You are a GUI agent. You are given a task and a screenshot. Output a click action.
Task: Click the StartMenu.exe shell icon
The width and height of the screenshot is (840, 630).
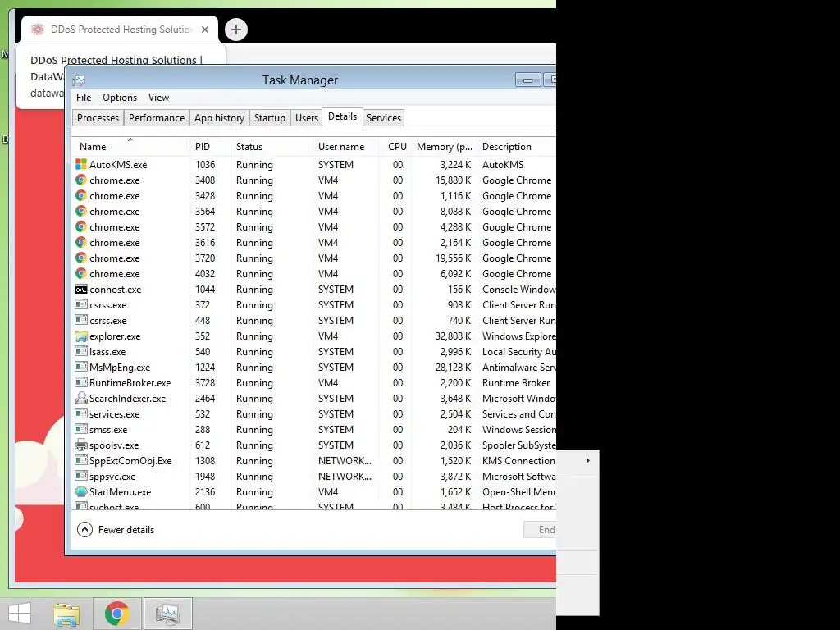coord(81,491)
